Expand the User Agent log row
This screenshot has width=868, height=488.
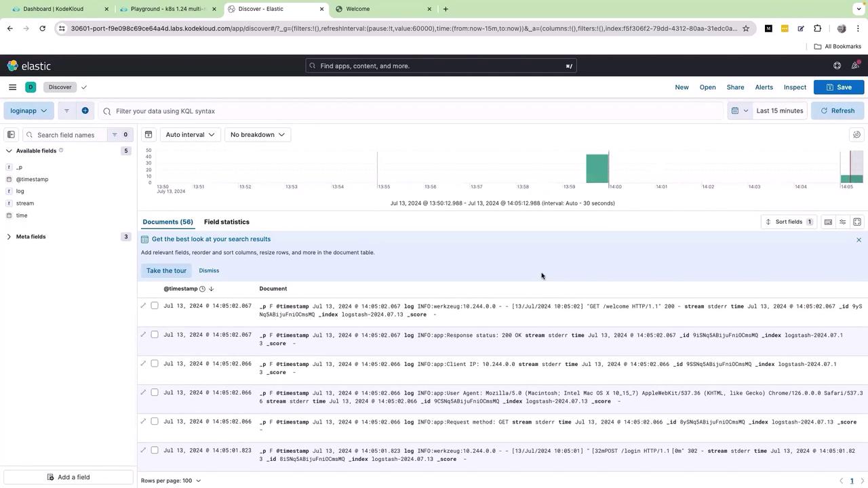point(143,392)
